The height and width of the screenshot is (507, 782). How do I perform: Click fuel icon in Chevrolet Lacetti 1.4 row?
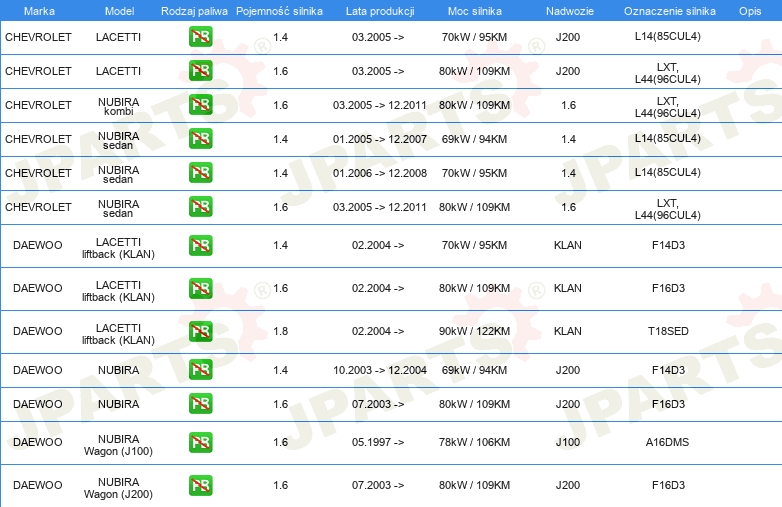(x=200, y=37)
